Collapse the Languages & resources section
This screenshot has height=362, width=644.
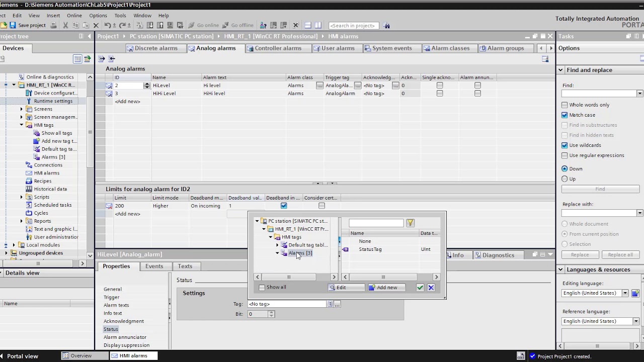point(560,269)
